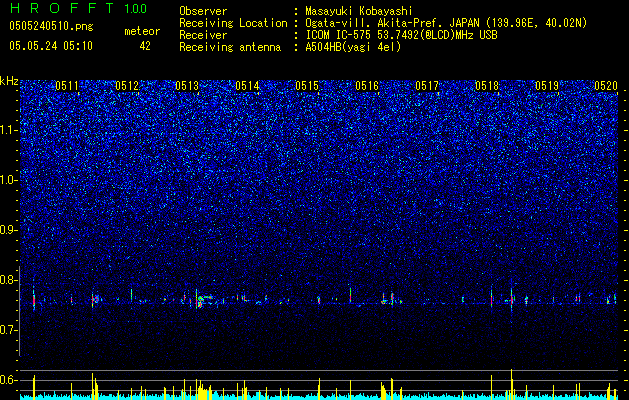
Task: Click the meteor count value 42
Action: pos(145,46)
